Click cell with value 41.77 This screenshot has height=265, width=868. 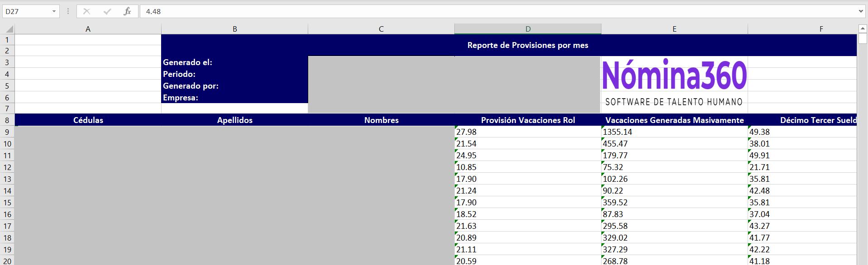802,238
